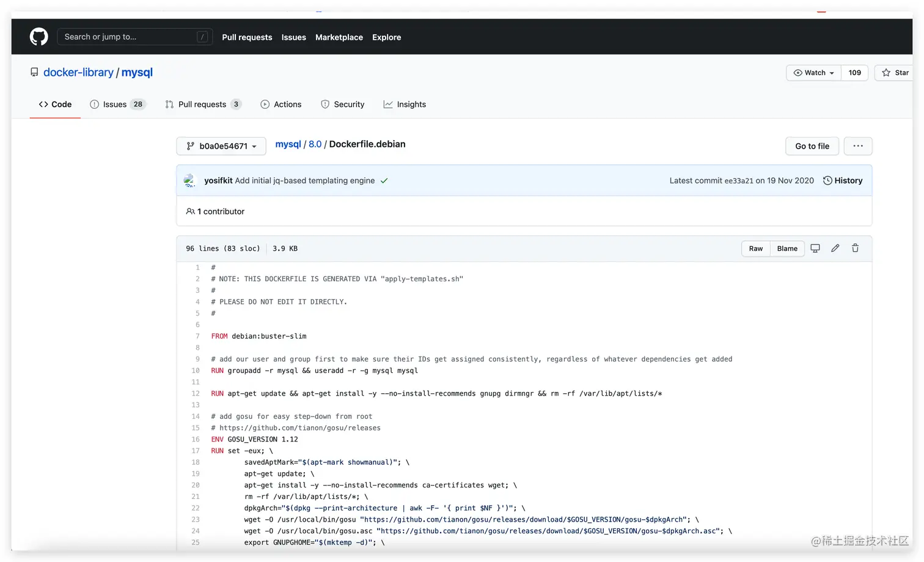Click comment https://github.com/tianon/gosu/releases

click(x=296, y=428)
